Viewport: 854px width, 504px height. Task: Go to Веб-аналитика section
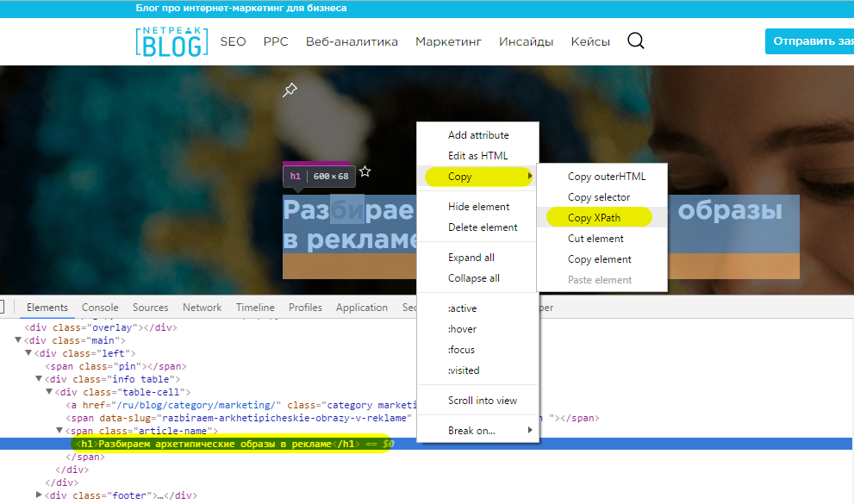[352, 41]
